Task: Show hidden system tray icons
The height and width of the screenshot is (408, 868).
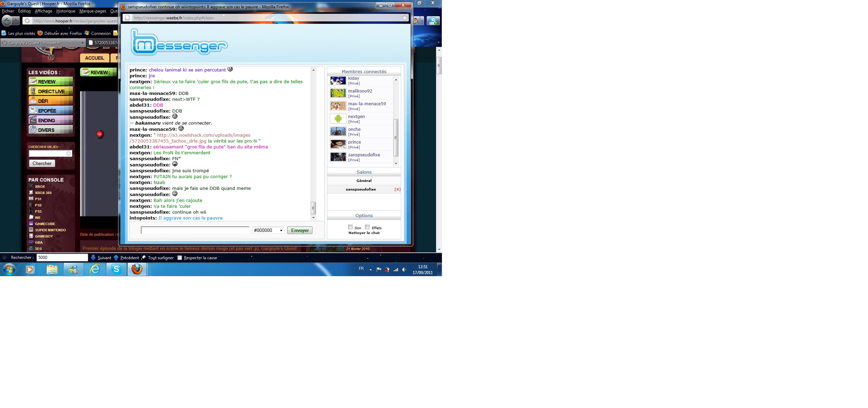Action: (370, 270)
